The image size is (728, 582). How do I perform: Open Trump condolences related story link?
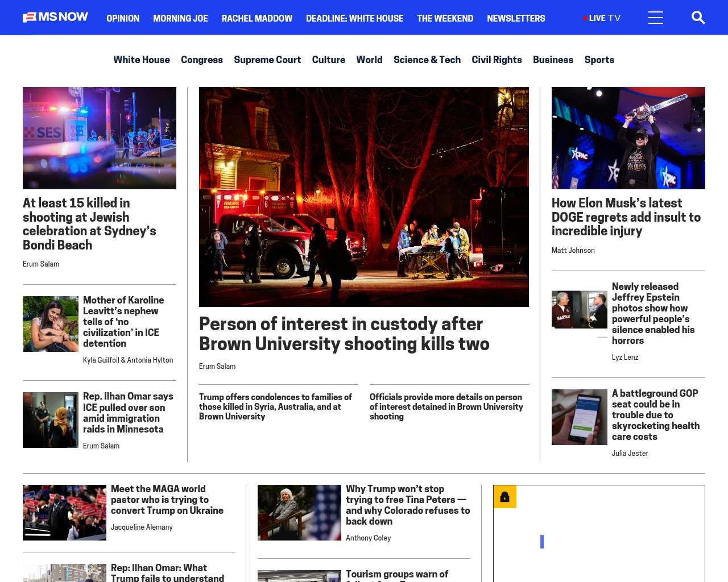(x=275, y=406)
